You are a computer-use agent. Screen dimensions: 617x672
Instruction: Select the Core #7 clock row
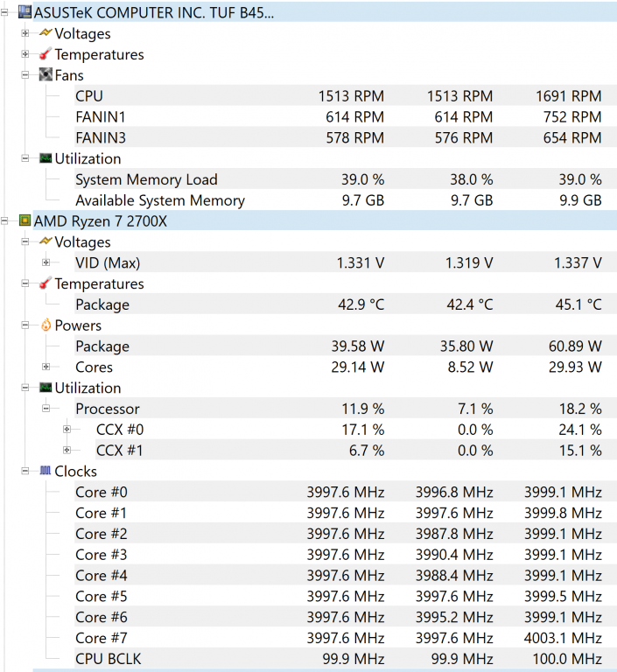(346, 638)
